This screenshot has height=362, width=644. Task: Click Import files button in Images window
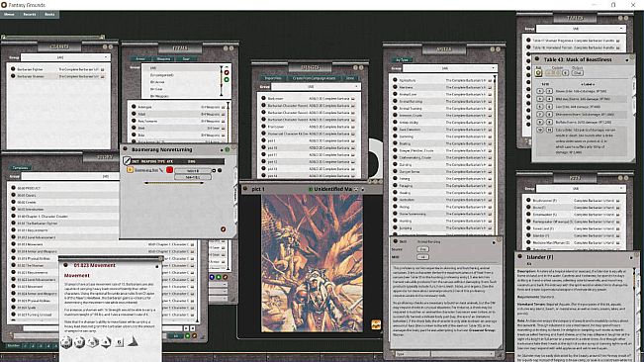(x=273, y=78)
